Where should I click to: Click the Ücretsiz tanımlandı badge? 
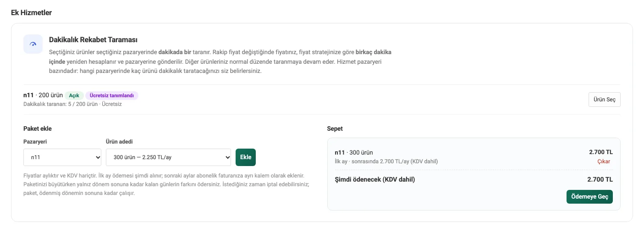tap(111, 95)
